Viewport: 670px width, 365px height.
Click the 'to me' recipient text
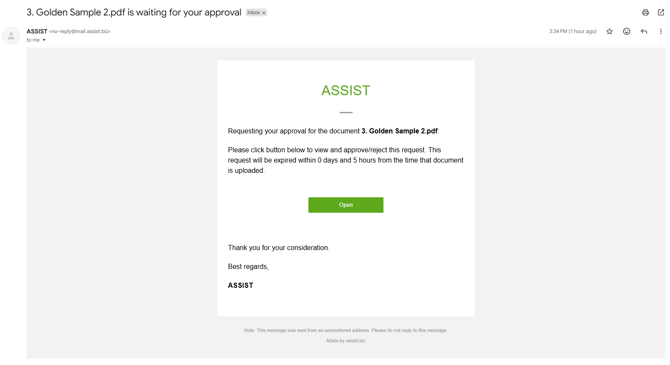point(33,40)
